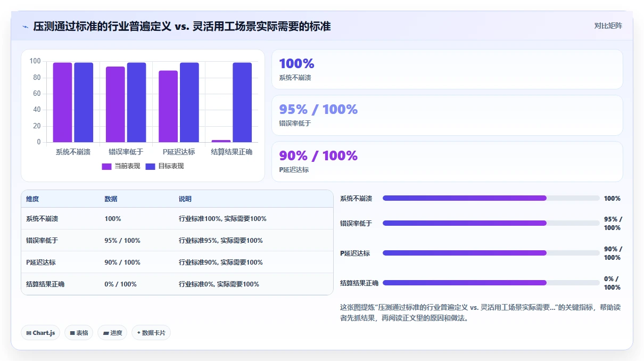Click the 数据卡片 tag

point(151,333)
